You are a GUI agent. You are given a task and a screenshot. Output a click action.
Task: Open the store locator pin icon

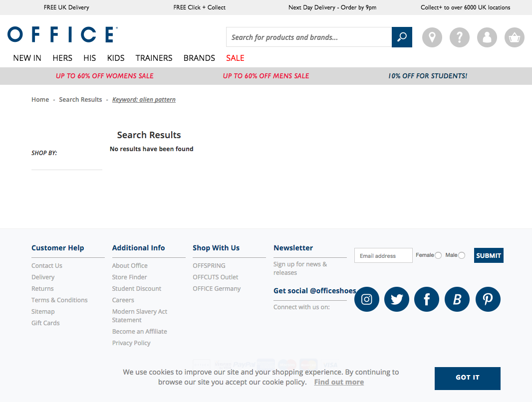[x=432, y=37]
